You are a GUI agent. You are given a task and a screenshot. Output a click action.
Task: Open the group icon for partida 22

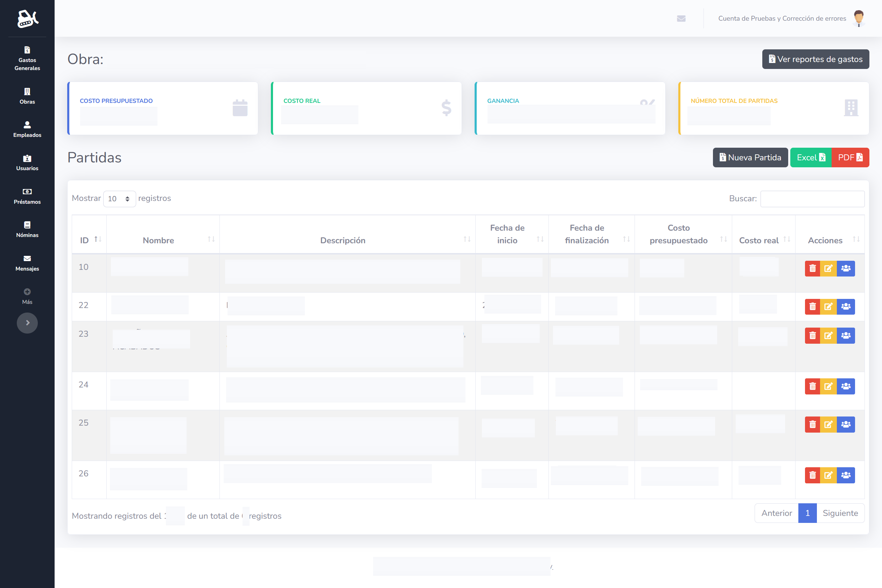(x=846, y=307)
